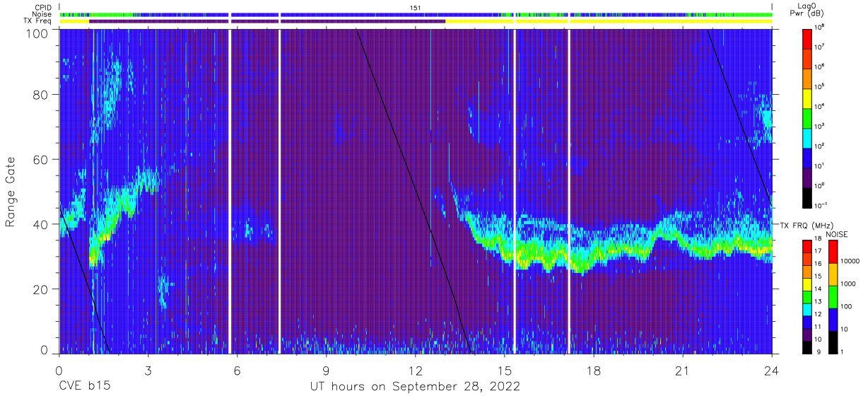
Task: Click the 10^4 label on the power colorbar
Action: [x=821, y=105]
